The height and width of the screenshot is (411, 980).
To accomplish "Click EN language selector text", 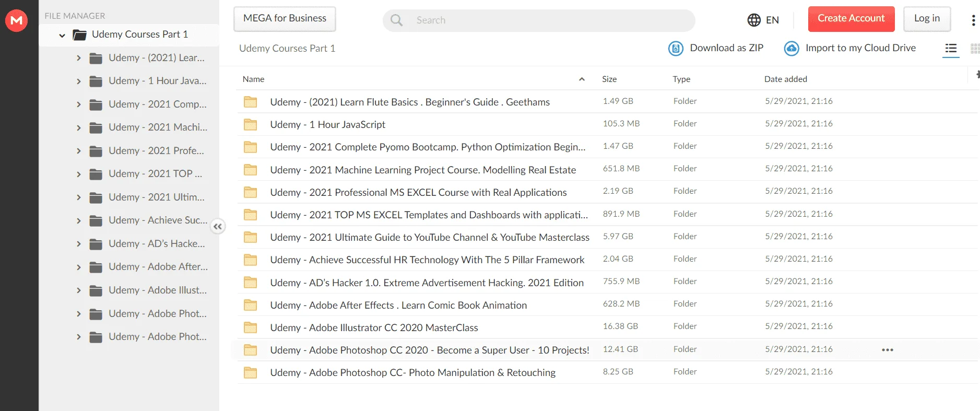I will pyautogui.click(x=772, y=20).
